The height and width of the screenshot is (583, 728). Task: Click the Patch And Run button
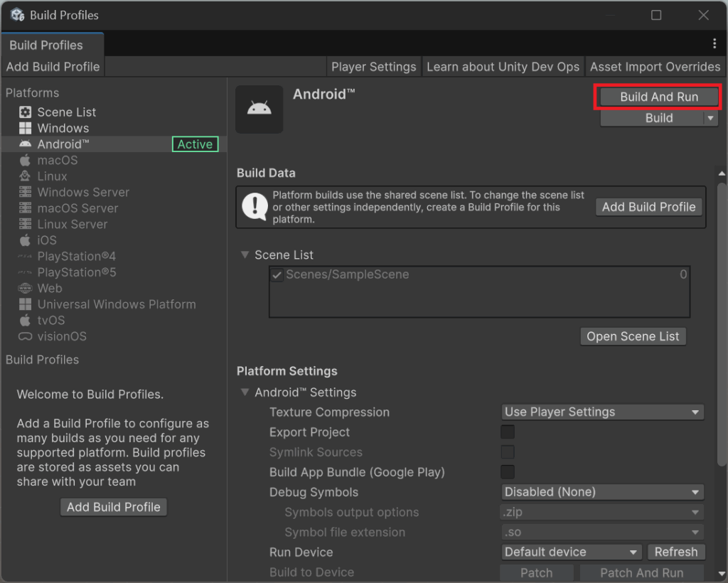(642, 573)
